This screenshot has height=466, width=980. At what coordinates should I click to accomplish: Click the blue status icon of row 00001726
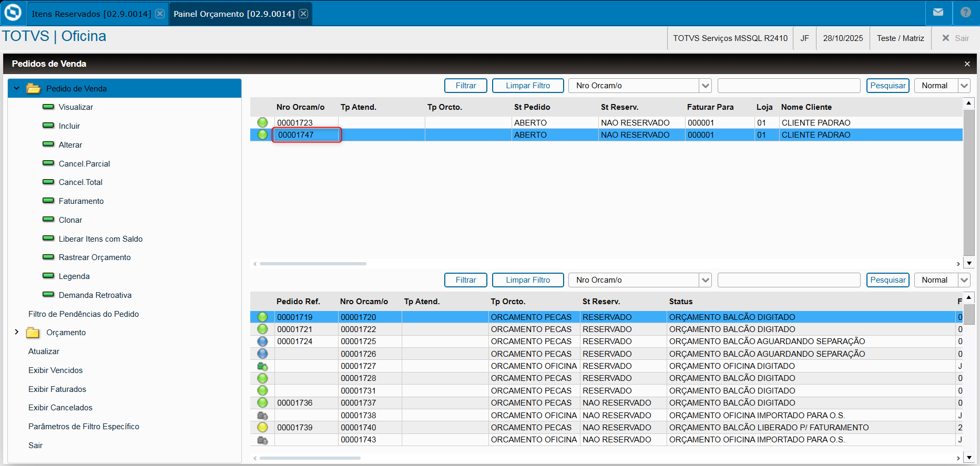262,354
